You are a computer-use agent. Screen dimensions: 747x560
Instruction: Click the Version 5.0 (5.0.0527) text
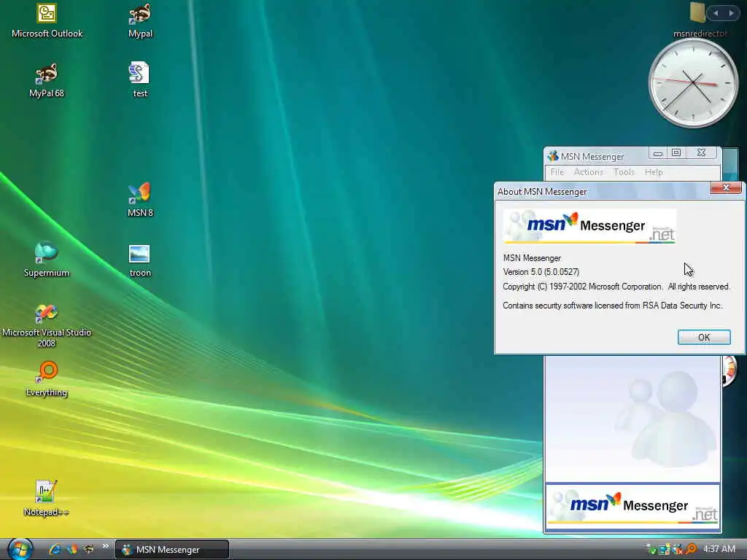pyautogui.click(x=541, y=272)
